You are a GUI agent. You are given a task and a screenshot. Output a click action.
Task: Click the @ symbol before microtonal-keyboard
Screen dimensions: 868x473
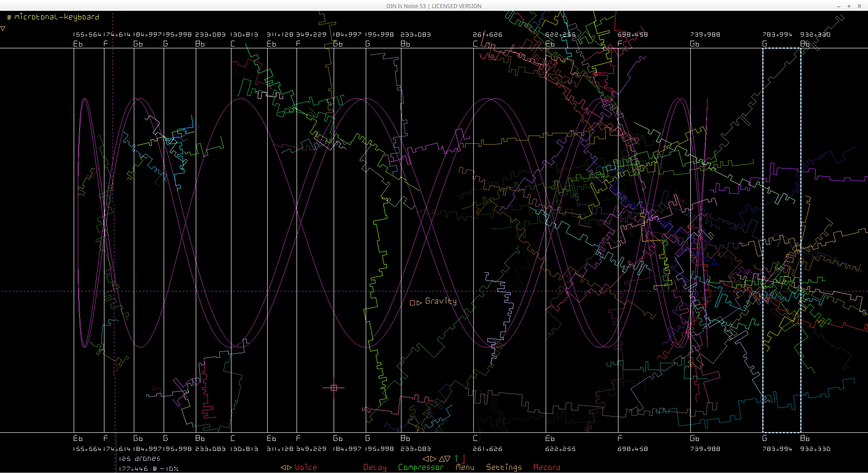point(9,18)
